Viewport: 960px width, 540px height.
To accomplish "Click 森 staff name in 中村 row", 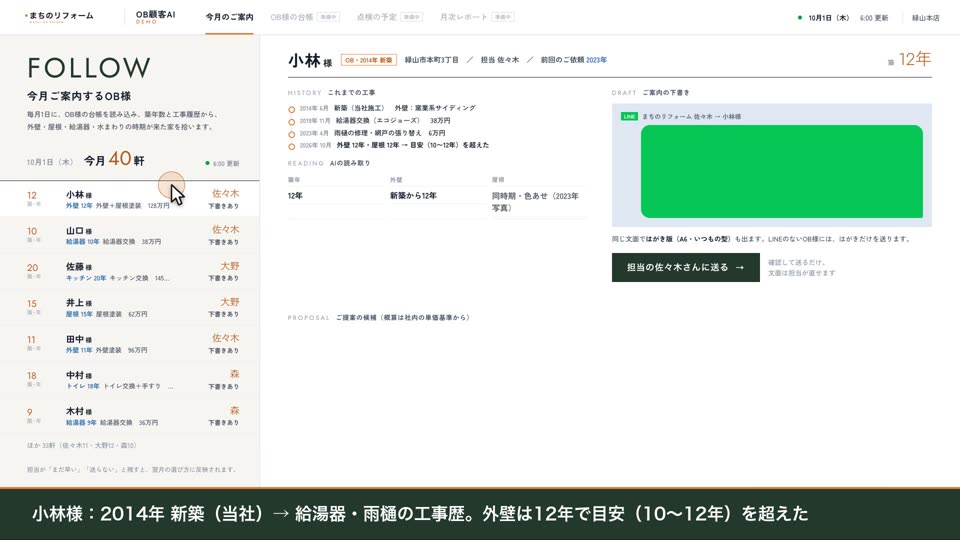I will (x=234, y=374).
